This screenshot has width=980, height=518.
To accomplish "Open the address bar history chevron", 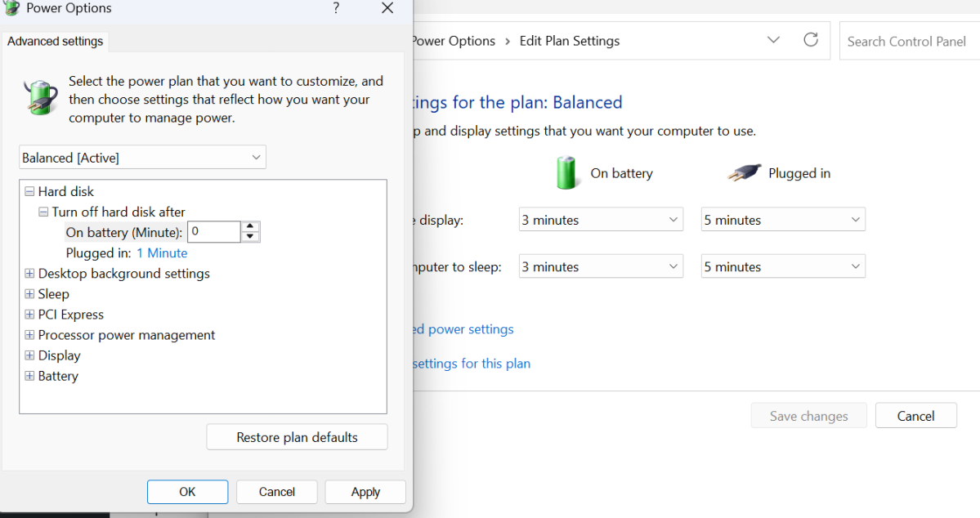I will 773,40.
